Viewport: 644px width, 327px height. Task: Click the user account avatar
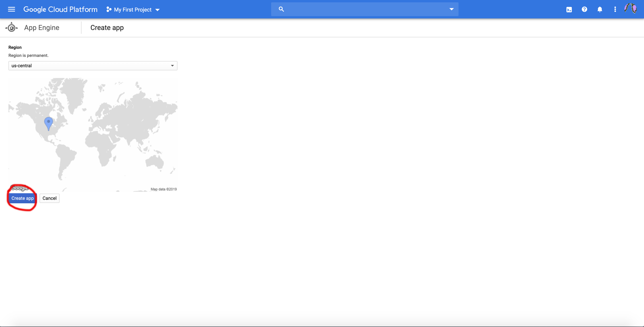tap(631, 9)
